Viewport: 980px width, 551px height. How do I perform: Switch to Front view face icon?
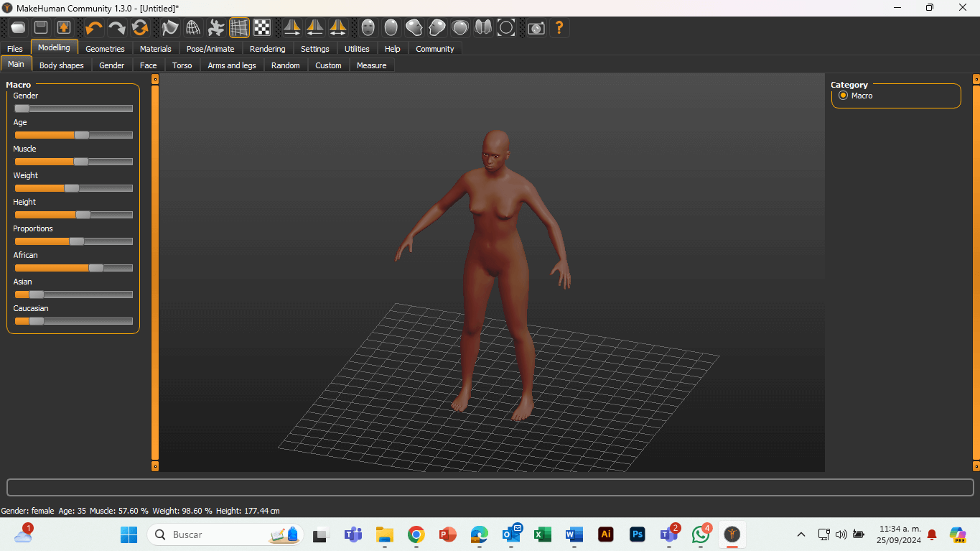[368, 28]
